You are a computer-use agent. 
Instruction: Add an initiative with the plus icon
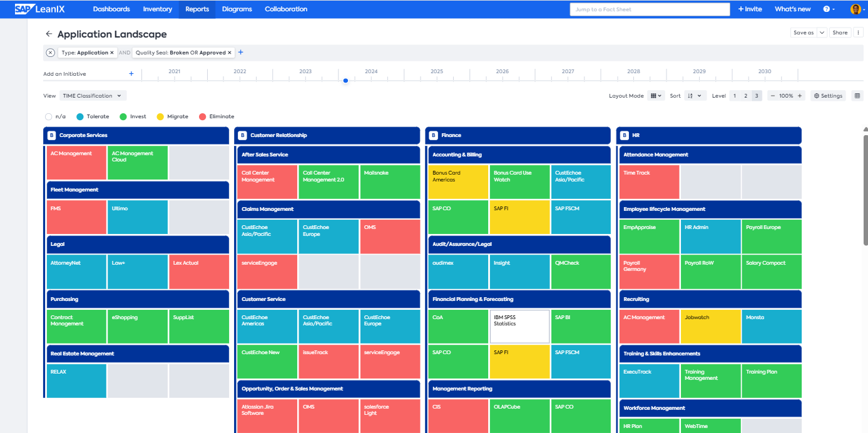pyautogui.click(x=131, y=74)
